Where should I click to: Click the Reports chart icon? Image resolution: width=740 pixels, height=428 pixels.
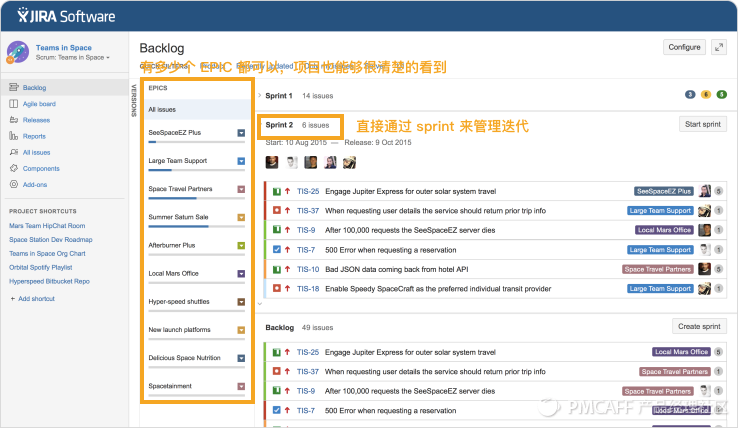pos(14,136)
